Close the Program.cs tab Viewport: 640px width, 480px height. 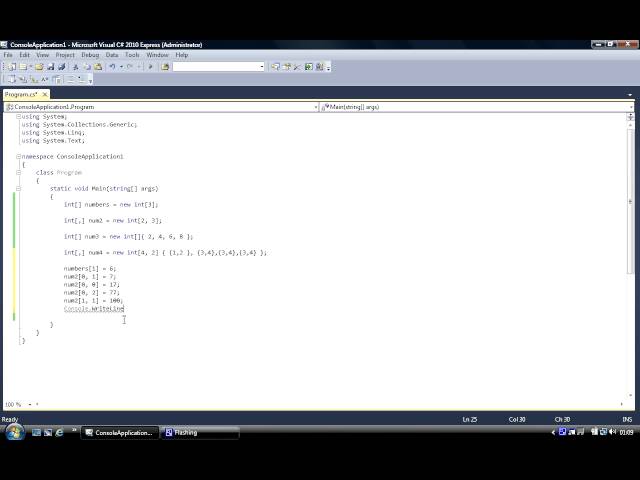(44, 95)
